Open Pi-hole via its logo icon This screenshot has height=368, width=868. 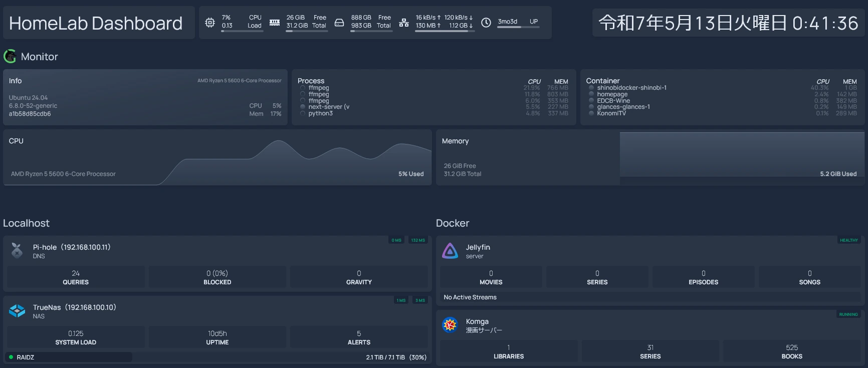pyautogui.click(x=17, y=251)
